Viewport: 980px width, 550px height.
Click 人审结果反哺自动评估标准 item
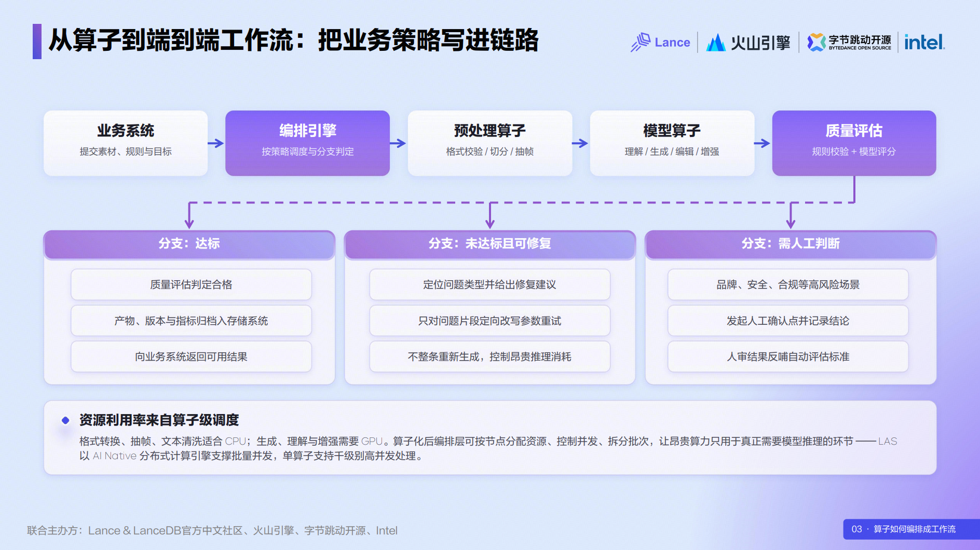click(788, 356)
